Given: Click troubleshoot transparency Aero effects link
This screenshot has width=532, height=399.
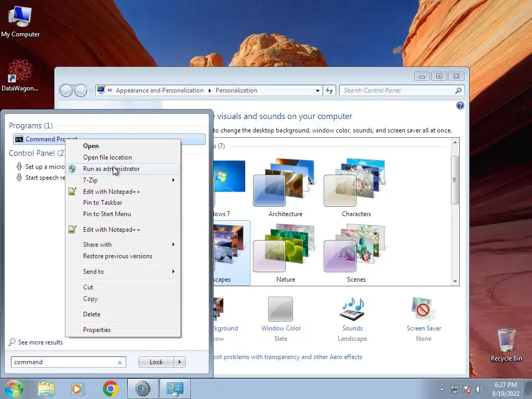Looking at the screenshot, I should [288, 357].
